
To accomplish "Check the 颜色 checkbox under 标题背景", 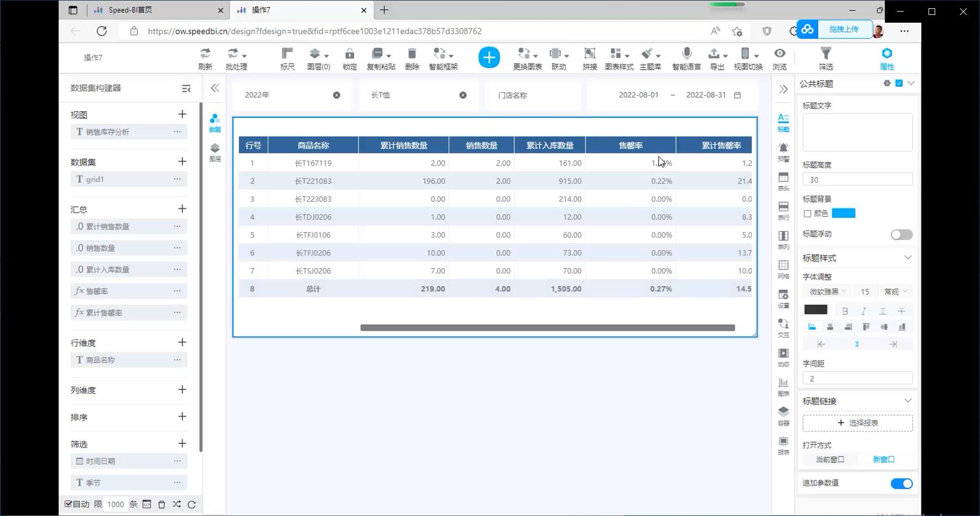I will [x=807, y=213].
